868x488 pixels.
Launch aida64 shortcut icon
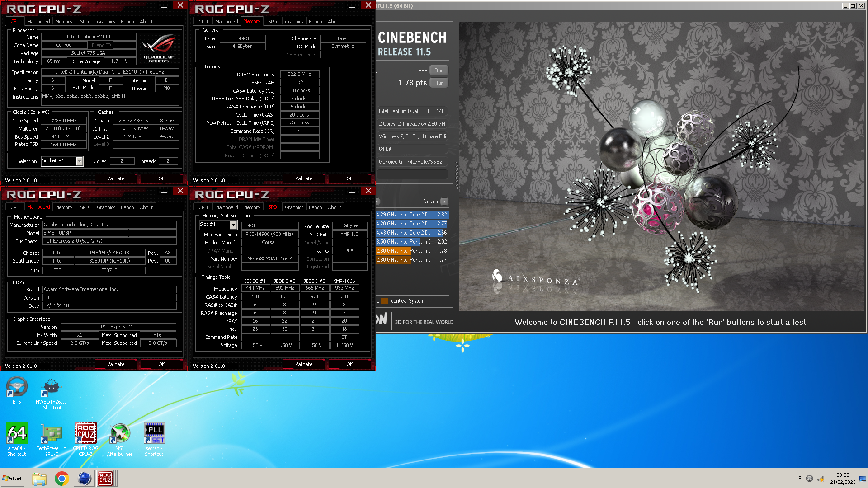[17, 439]
